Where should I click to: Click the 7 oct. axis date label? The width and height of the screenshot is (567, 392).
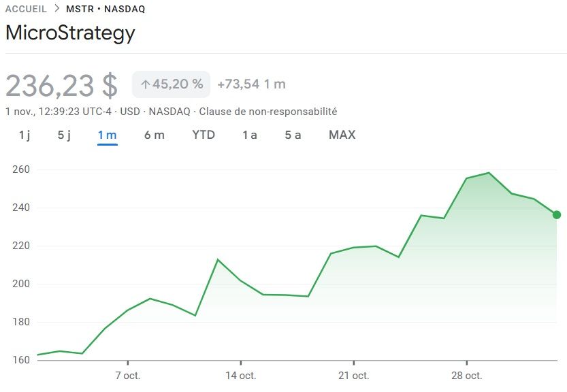pos(127,376)
